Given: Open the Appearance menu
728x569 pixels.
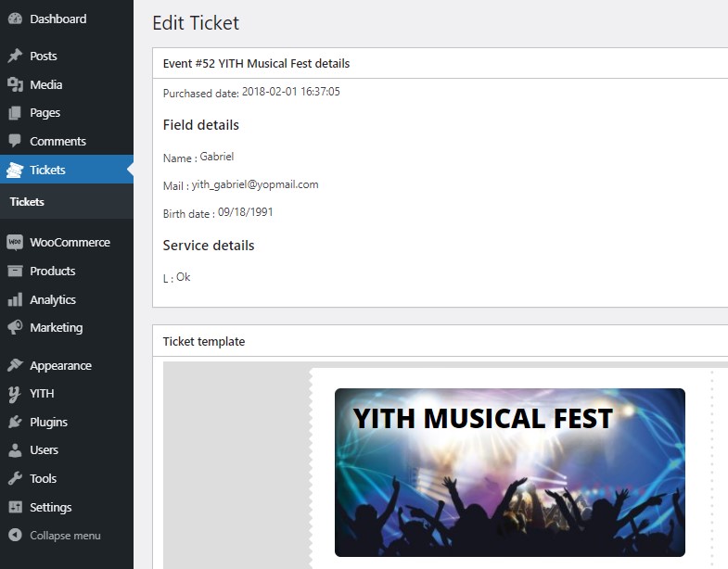Looking at the screenshot, I should coord(60,366).
